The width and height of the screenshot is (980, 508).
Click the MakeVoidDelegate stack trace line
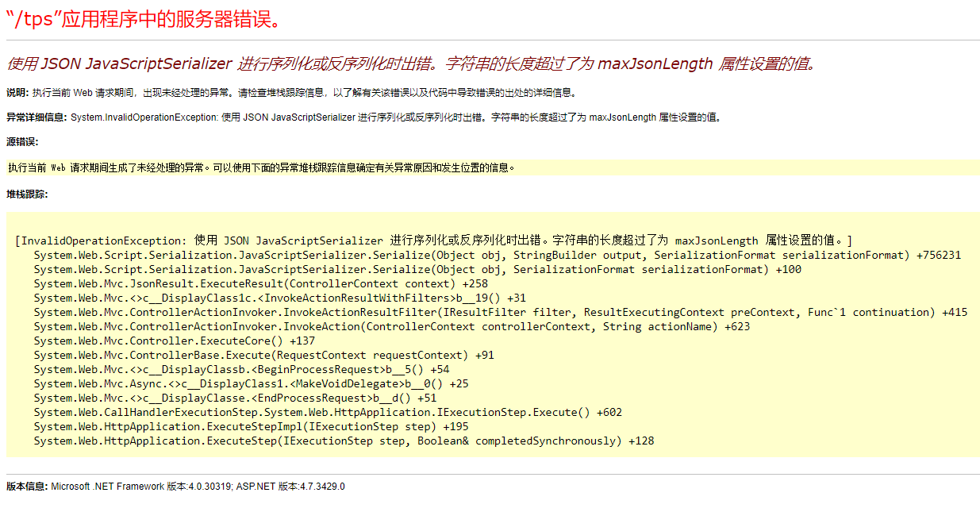pos(251,384)
